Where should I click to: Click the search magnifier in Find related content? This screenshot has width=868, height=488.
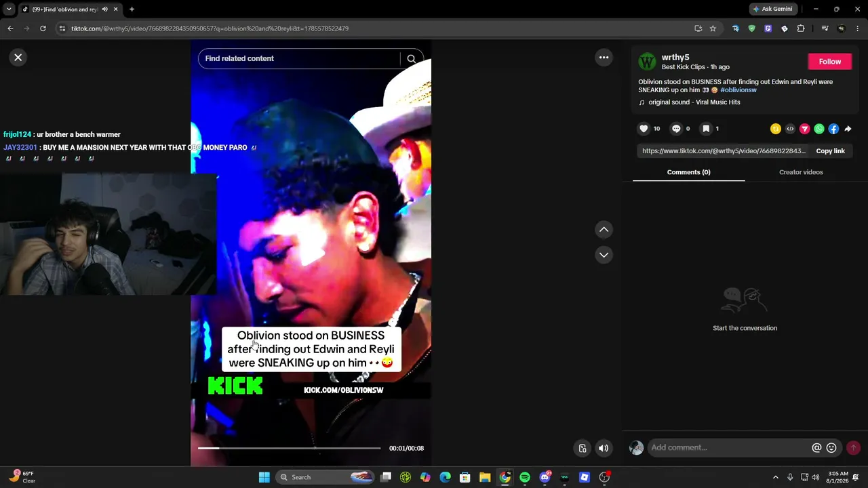(412, 59)
